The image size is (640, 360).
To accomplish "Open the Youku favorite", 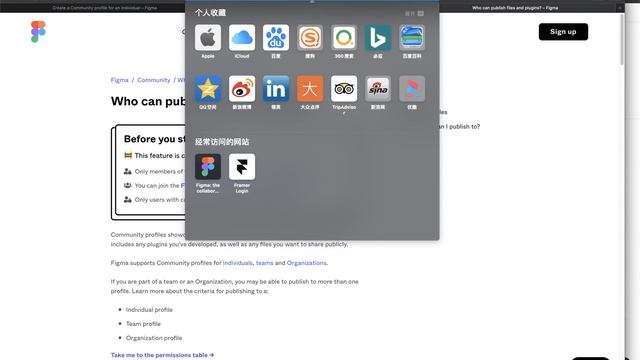I will [412, 89].
